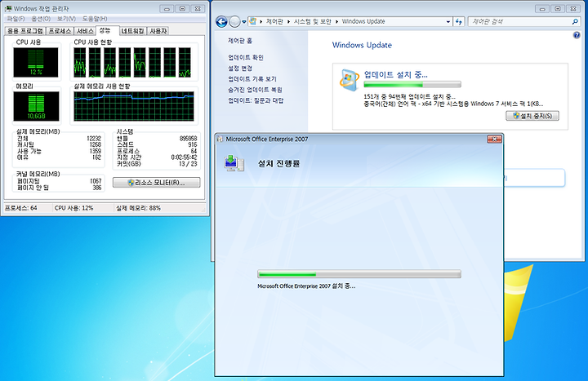Click the 업데이트 설치 중... heading
Viewport: 588px width, 381px height.
pyautogui.click(x=395, y=74)
